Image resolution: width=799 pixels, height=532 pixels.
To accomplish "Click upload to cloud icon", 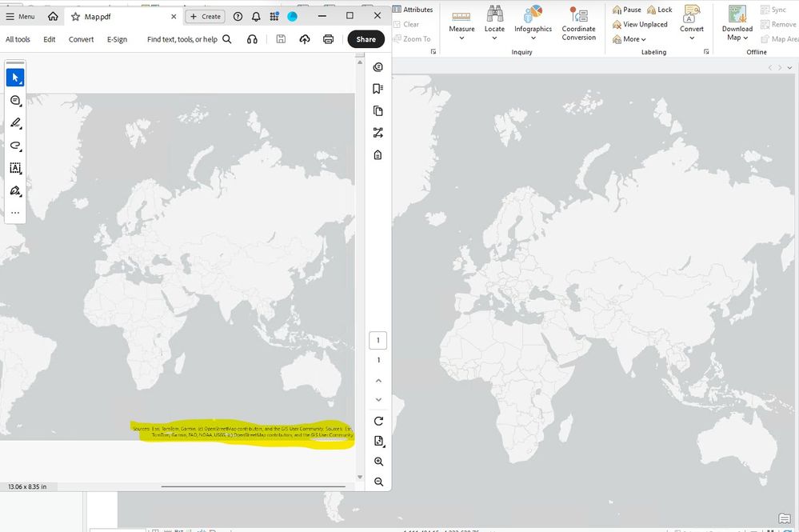I will click(x=305, y=39).
